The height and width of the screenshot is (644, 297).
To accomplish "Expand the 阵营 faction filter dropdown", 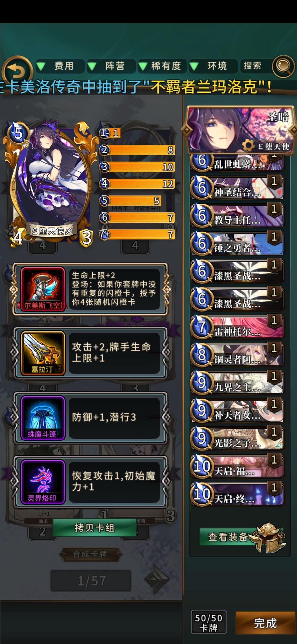I will pyautogui.click(x=111, y=66).
